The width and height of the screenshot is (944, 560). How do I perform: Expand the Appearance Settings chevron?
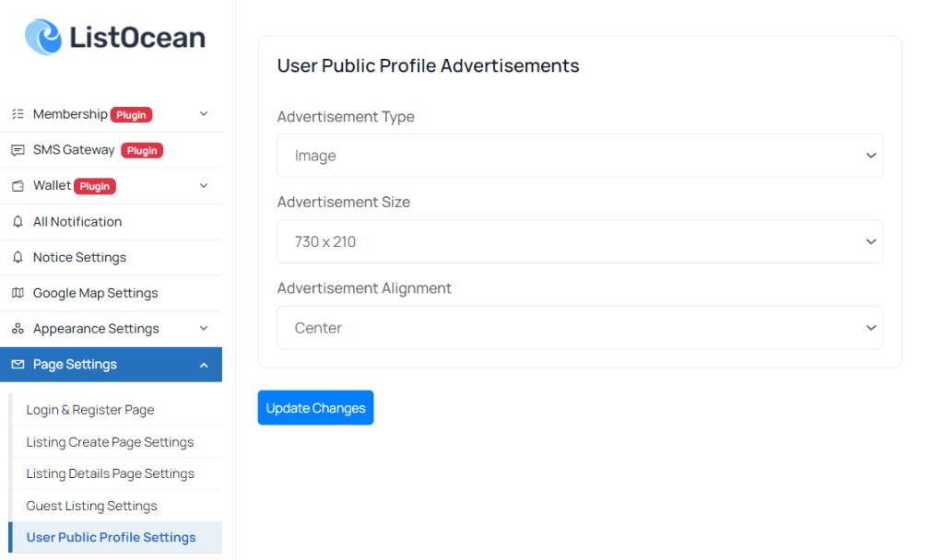[x=204, y=329]
